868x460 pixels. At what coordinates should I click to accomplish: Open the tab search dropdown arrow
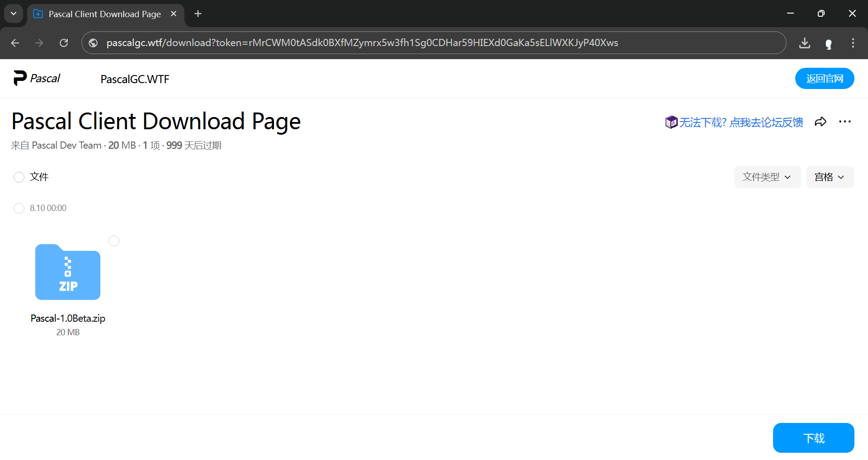click(x=14, y=14)
